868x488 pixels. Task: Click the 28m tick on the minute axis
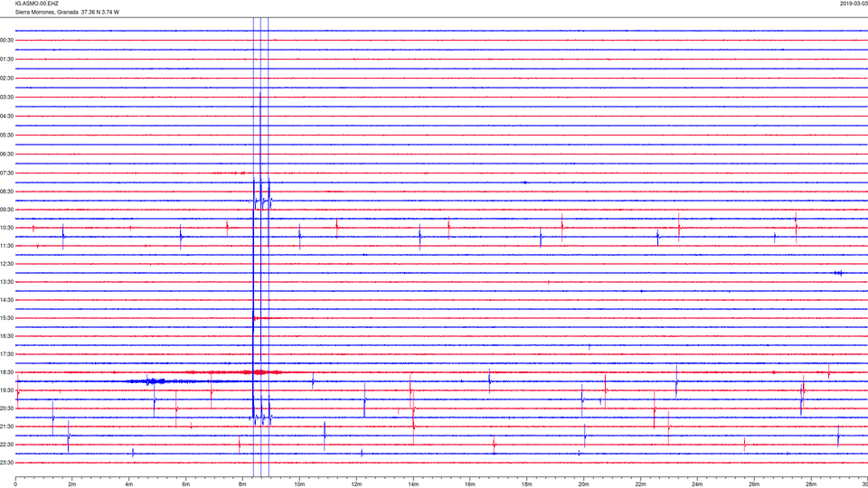click(811, 484)
